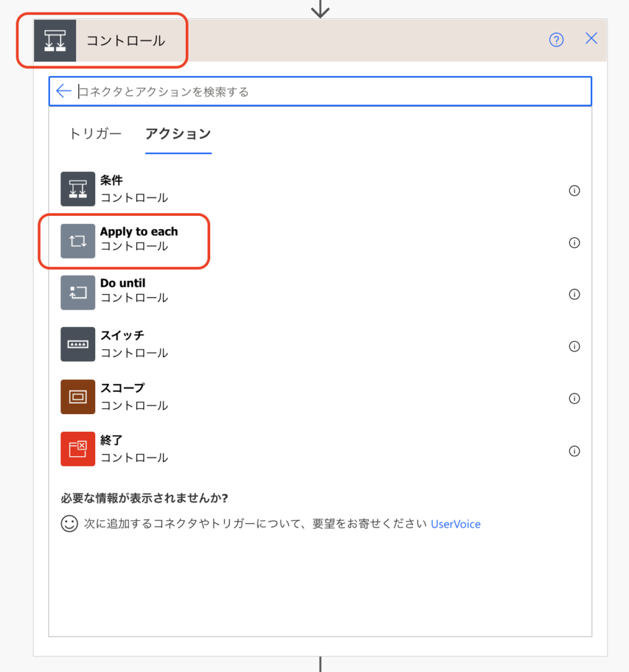This screenshot has width=629, height=672.
Task: Switch to the トリガー tab
Action: pyautogui.click(x=95, y=134)
